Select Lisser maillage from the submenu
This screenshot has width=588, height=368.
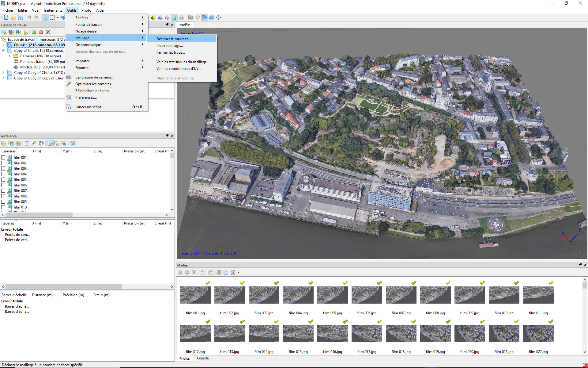[169, 46]
